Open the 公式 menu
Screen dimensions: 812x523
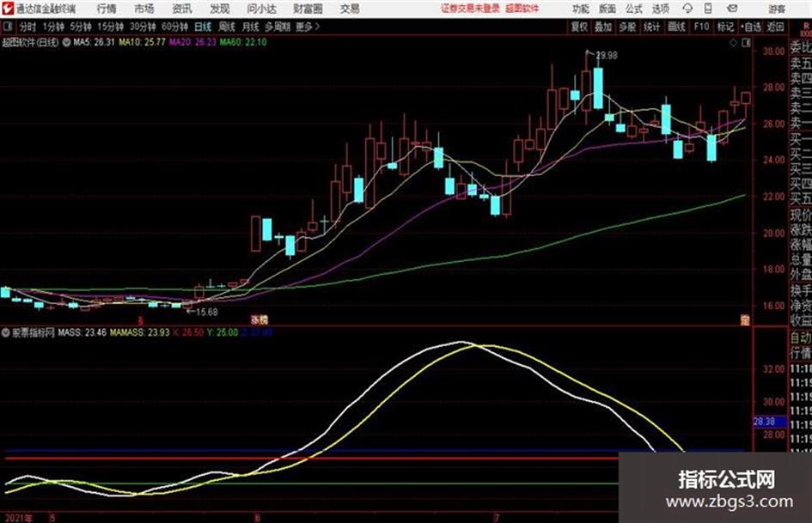(634, 9)
